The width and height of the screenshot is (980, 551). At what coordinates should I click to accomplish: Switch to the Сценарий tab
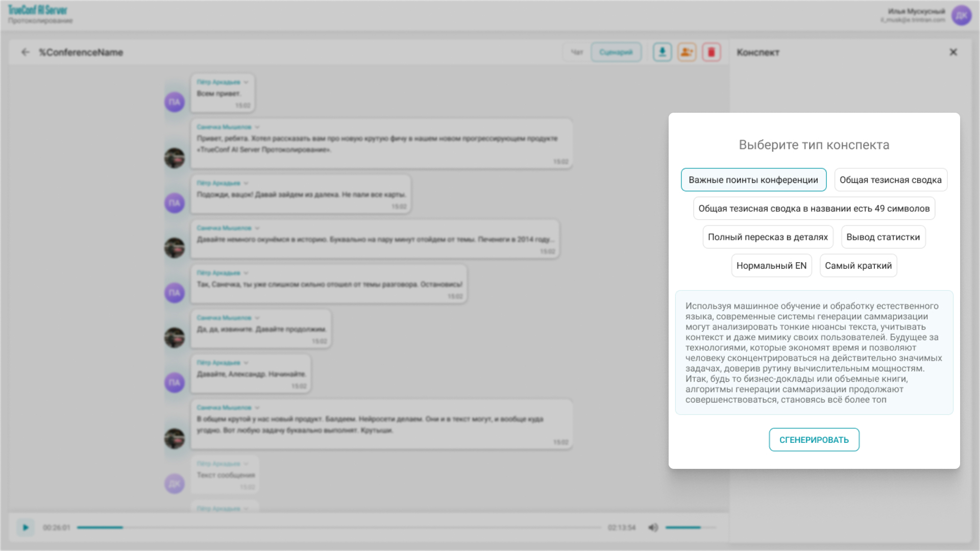(x=616, y=52)
